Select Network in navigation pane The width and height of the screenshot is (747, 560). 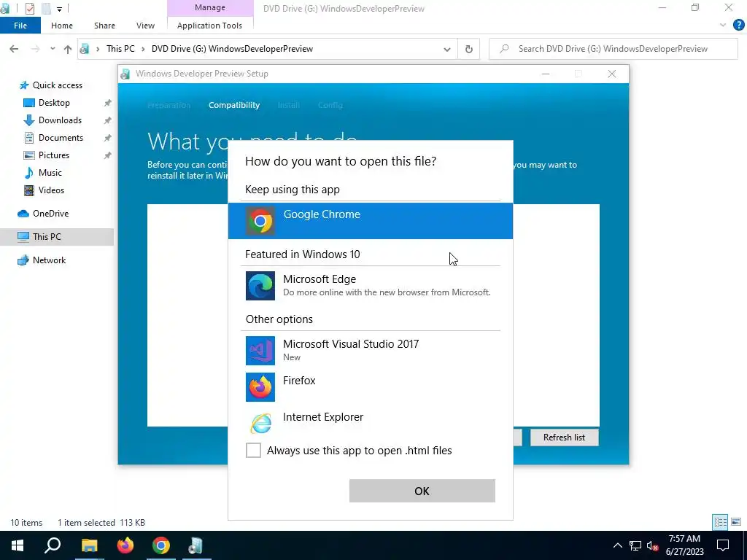click(x=49, y=260)
